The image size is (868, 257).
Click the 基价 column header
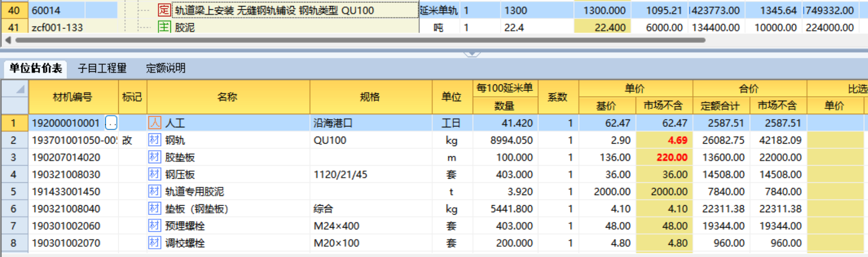point(607,106)
